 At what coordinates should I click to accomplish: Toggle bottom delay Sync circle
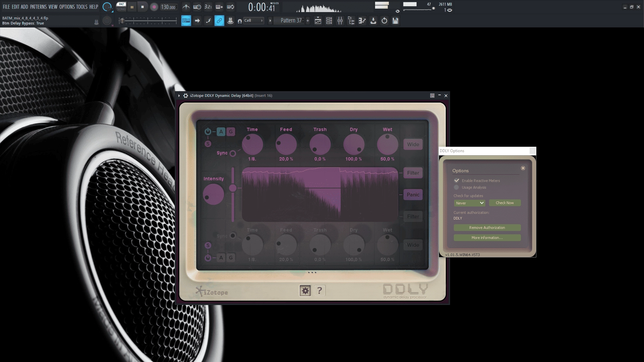tap(233, 235)
